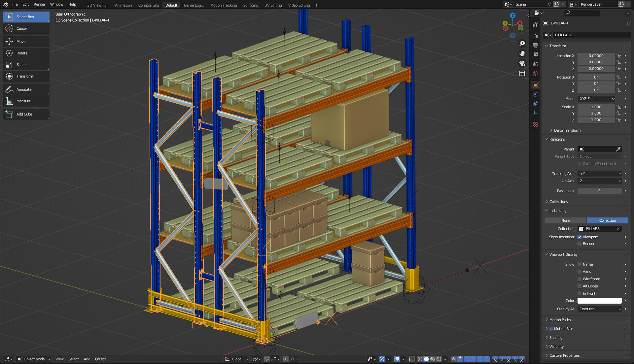Switch to UV Editing workspace tab
Image resolution: width=634 pixels, height=364 pixels.
pyautogui.click(x=273, y=5)
